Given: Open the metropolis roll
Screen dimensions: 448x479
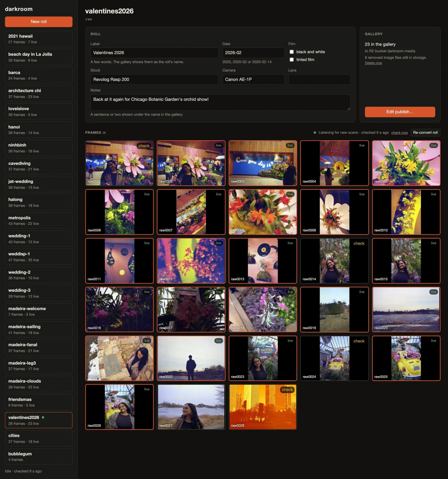Looking at the screenshot, I should [38, 221].
